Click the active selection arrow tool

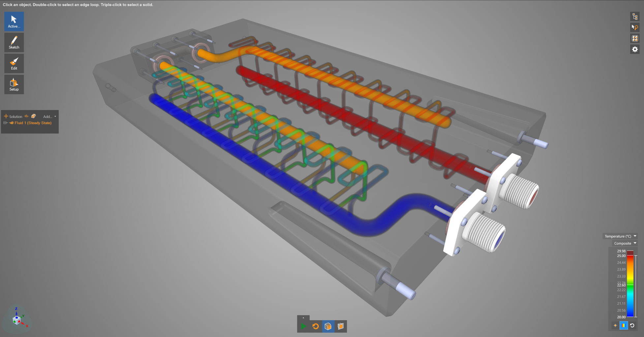click(14, 21)
